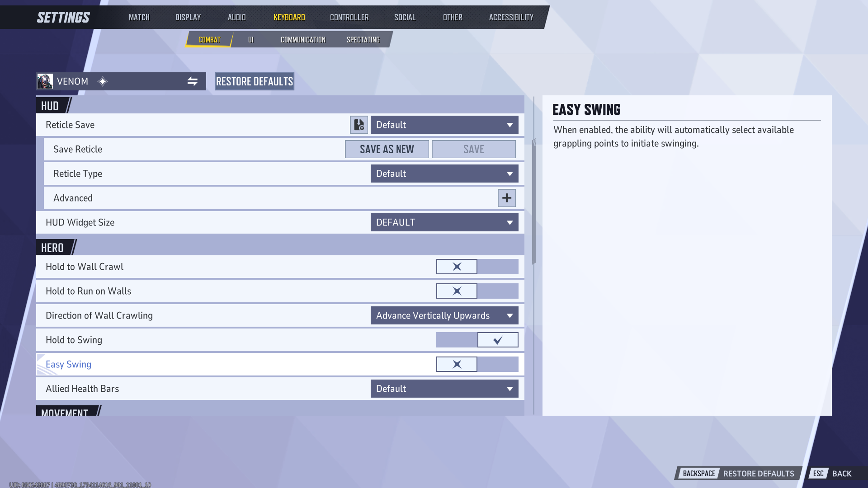Open the Allied Health Bars dropdown
The width and height of the screenshot is (868, 488).
[444, 389]
